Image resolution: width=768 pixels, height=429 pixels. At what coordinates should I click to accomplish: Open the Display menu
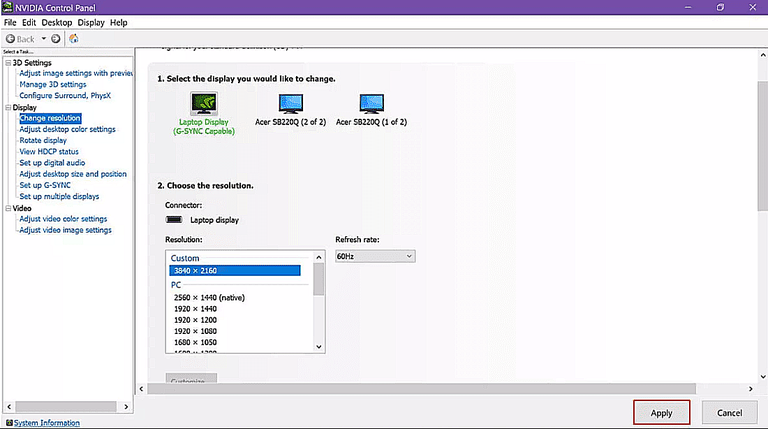pos(91,23)
